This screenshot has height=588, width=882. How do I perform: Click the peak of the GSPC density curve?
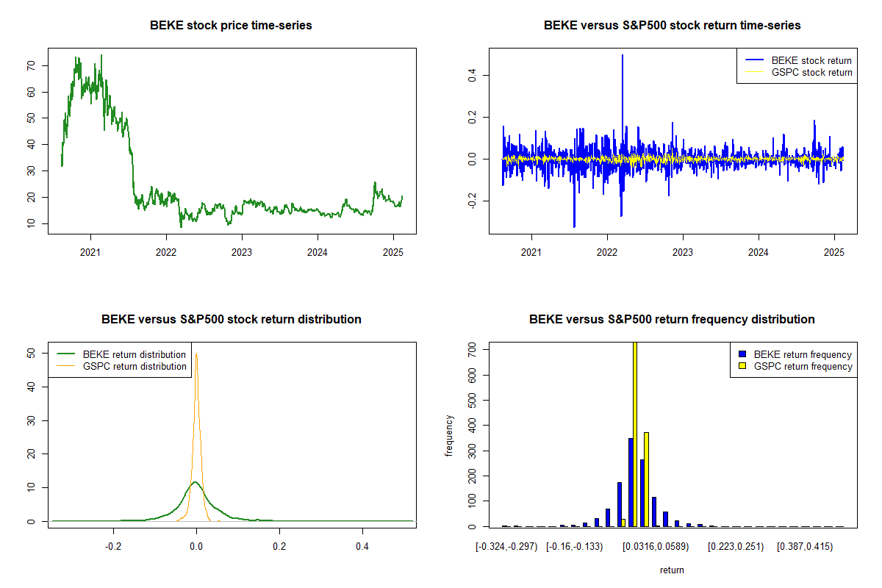[x=196, y=354]
